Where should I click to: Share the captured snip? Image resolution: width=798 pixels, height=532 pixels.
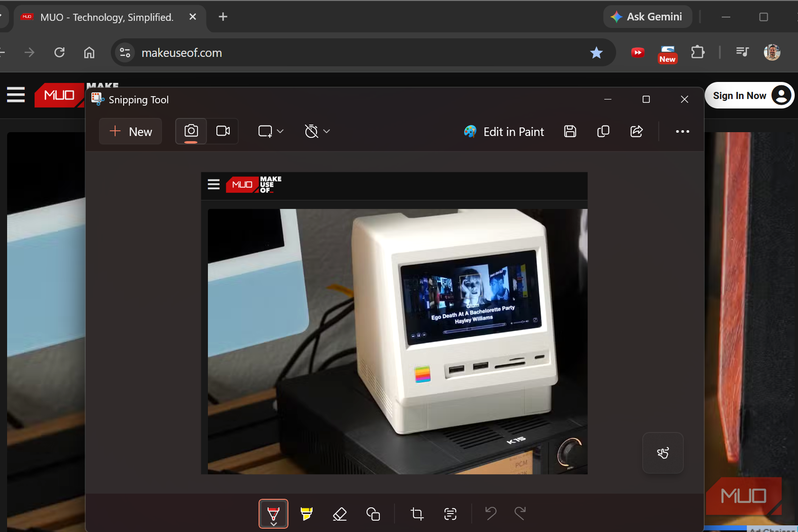coord(637,131)
